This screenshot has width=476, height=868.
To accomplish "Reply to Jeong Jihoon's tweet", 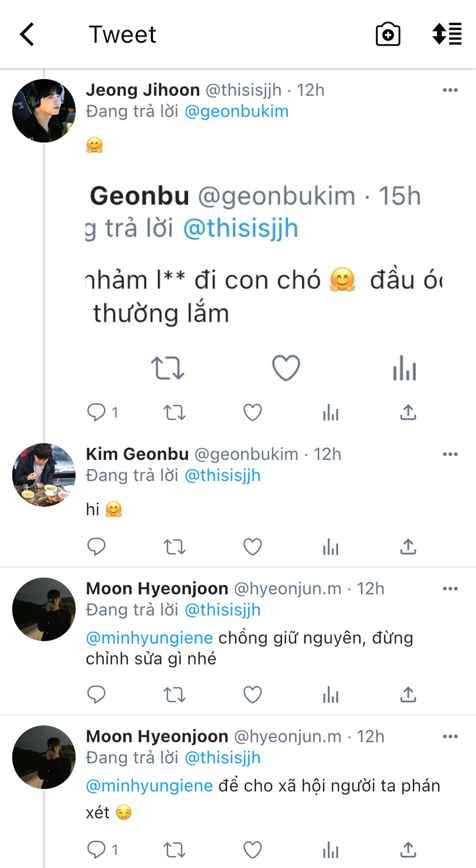I will pyautogui.click(x=96, y=412).
